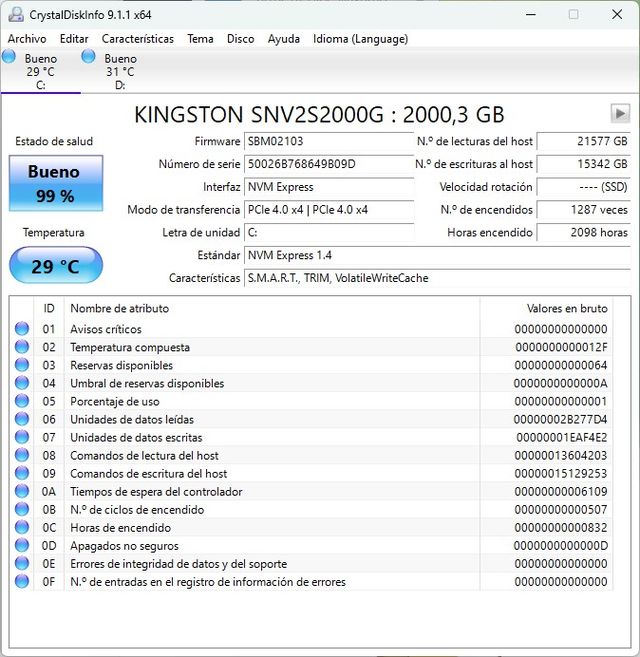Click the Número de serie field
This screenshot has height=657, width=640.
[x=329, y=164]
